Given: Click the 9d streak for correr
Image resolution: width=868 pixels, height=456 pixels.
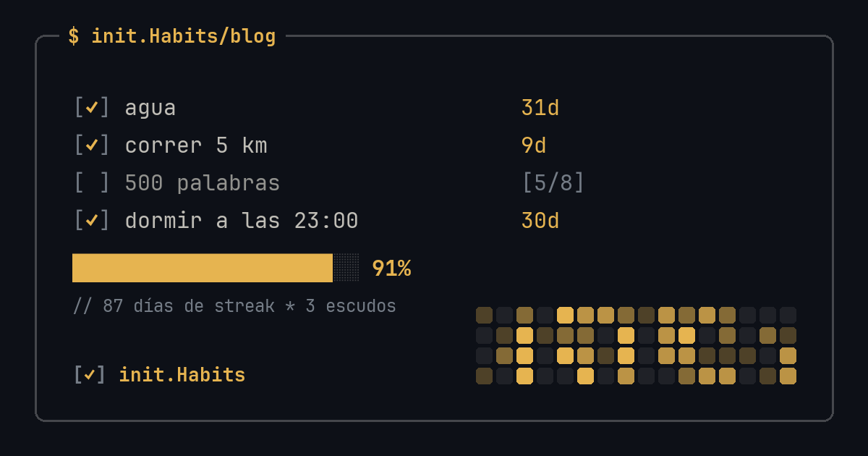Looking at the screenshot, I should (x=534, y=145).
